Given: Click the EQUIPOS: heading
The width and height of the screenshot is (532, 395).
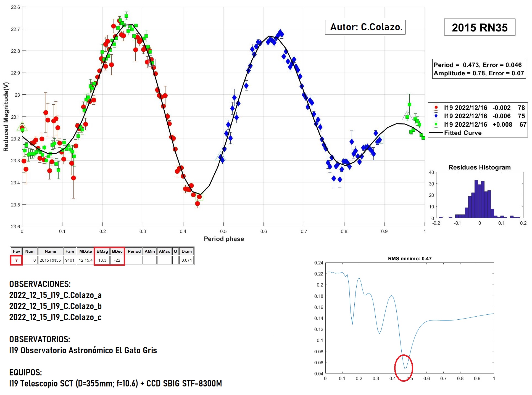Looking at the screenshot, I should 26,372.
